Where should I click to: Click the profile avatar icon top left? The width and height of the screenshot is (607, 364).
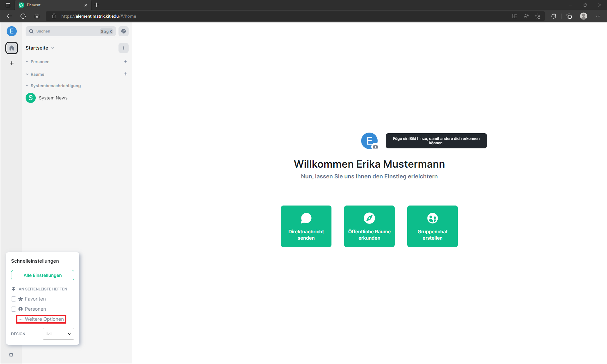click(x=12, y=31)
